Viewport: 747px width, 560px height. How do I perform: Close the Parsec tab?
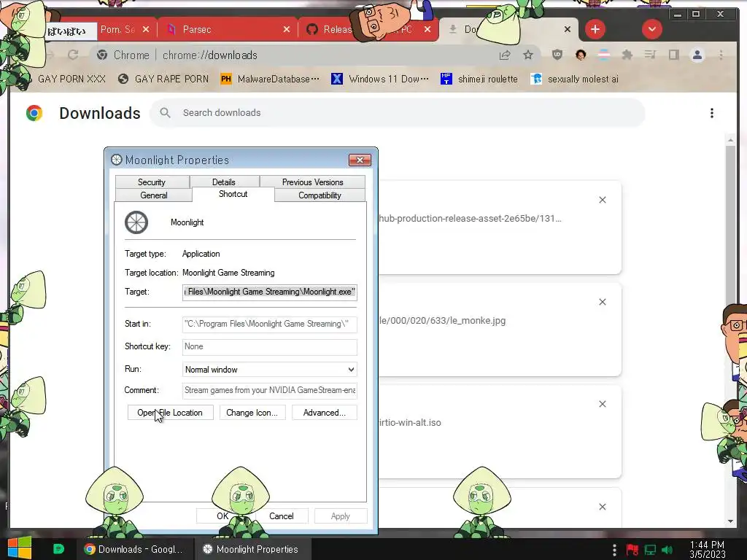point(286,29)
